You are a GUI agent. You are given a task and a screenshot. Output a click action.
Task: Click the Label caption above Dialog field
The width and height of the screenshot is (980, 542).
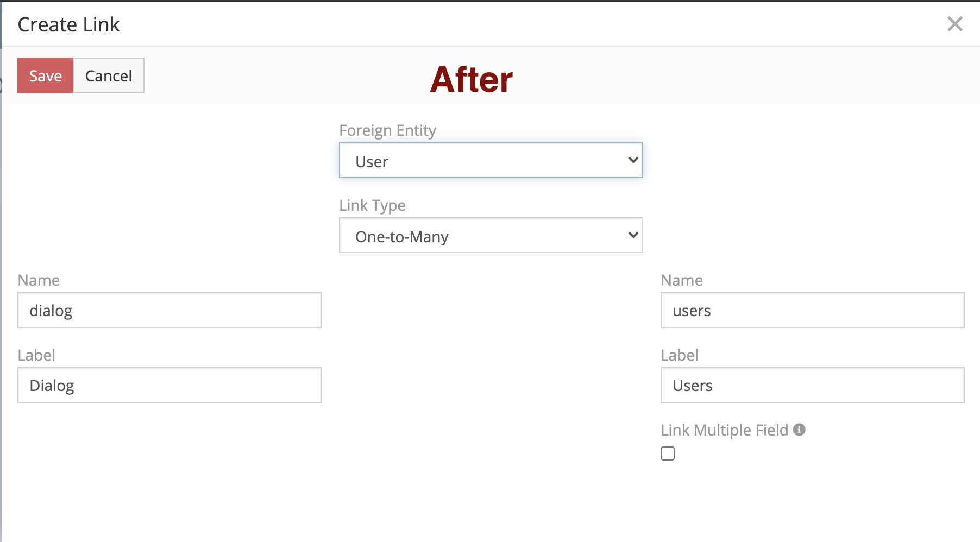pyautogui.click(x=36, y=355)
